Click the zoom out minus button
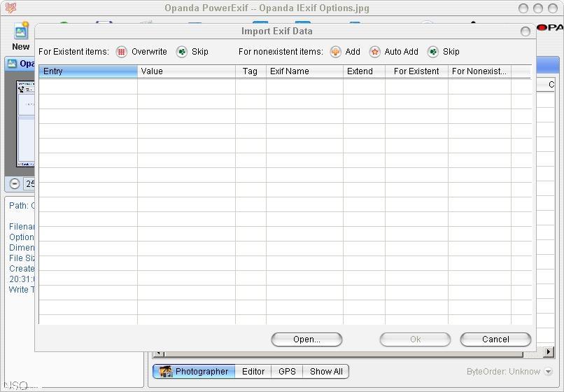 point(15,184)
